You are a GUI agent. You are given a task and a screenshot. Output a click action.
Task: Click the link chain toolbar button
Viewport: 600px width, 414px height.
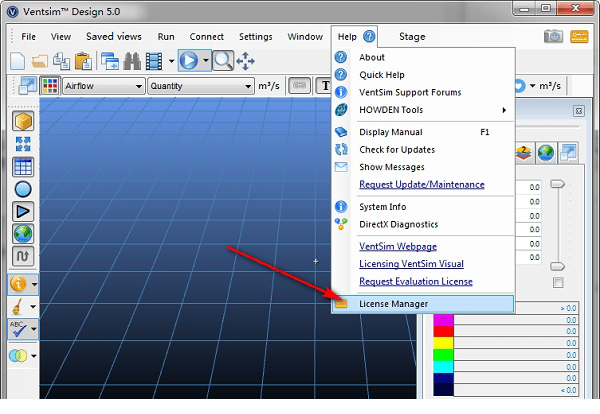click(299, 85)
